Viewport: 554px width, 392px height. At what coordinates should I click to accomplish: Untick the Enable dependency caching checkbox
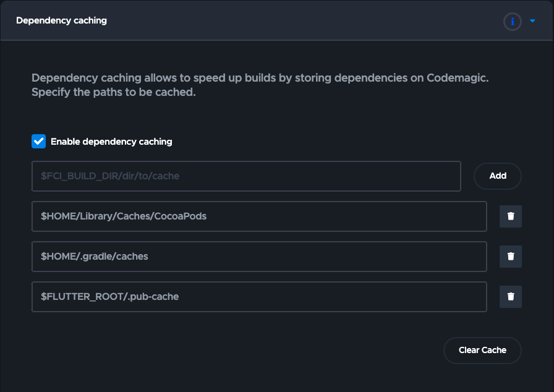click(38, 141)
